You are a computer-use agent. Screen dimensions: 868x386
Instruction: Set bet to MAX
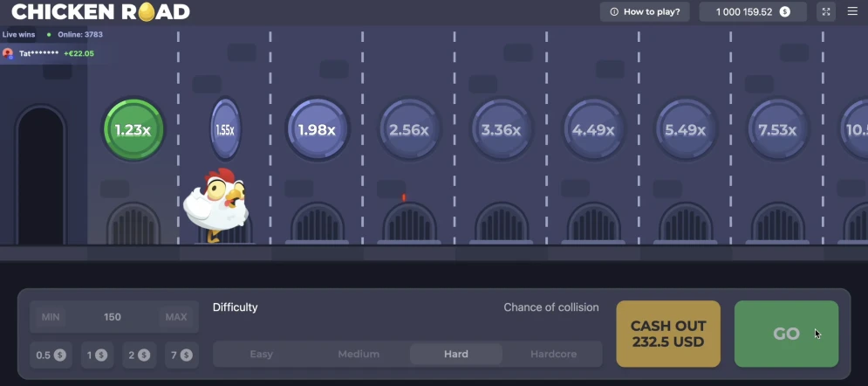pyautogui.click(x=174, y=317)
